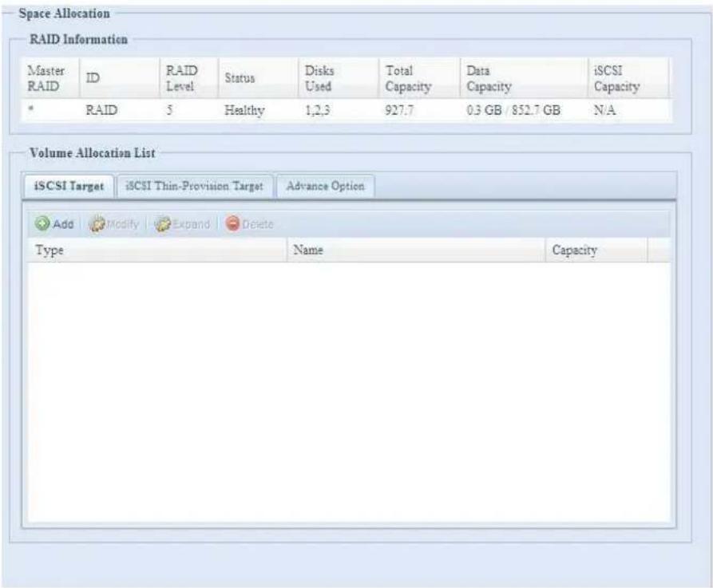Click the Total Capacity column header
The image size is (713, 588).
420,78
